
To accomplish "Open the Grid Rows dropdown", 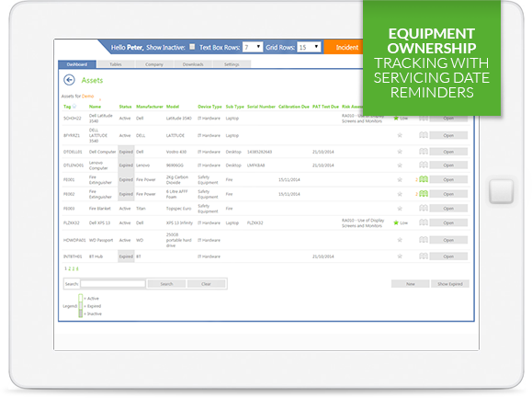I will [x=309, y=47].
